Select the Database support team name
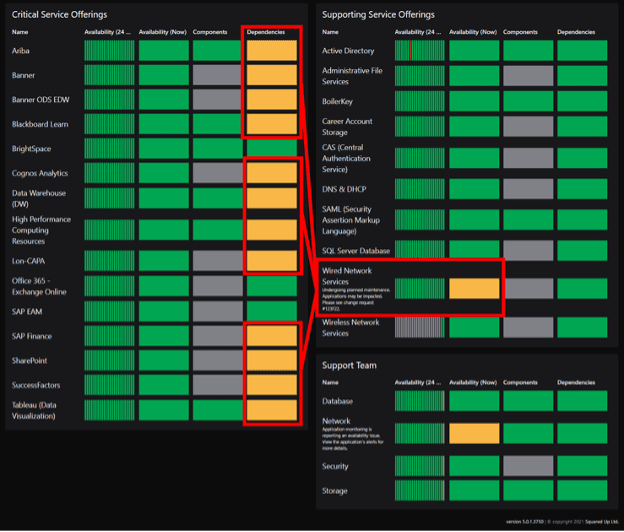The image size is (624, 532). [339, 401]
